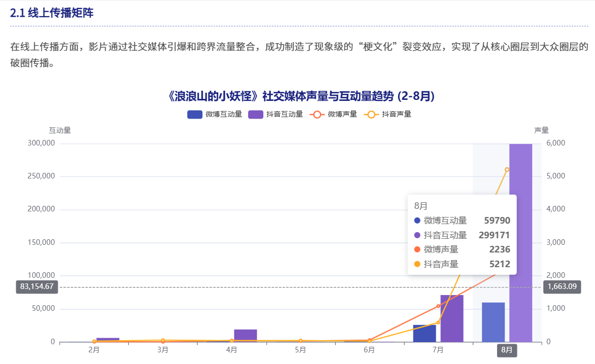Click the 7月 x-axis label
The width and height of the screenshot is (595, 364).
[438, 350]
